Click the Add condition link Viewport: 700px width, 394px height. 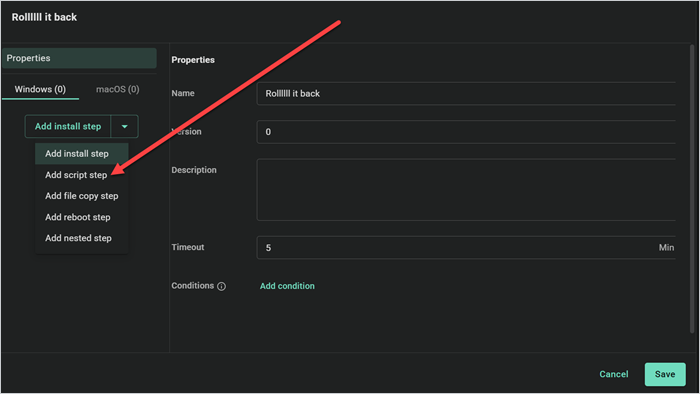tap(287, 286)
